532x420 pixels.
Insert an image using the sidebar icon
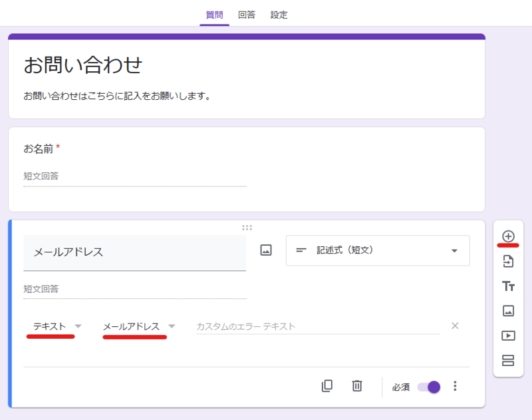[x=507, y=310]
